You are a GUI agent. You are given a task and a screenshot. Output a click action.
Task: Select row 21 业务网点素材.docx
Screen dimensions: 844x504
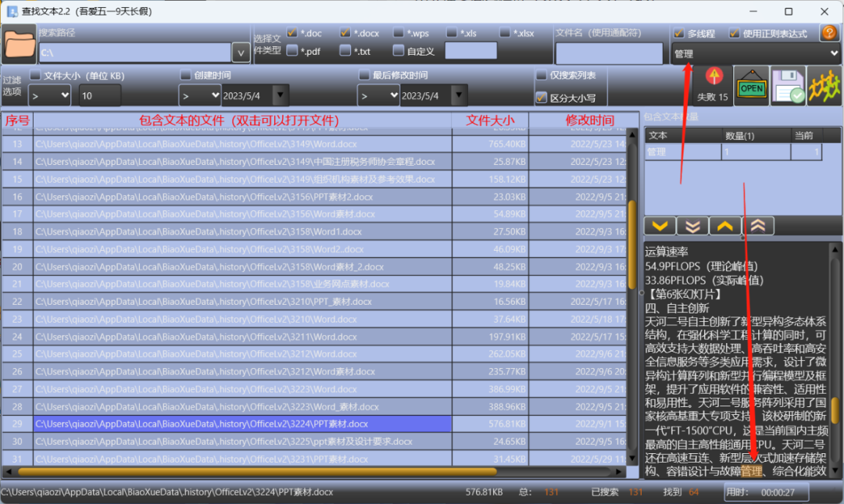click(314, 284)
